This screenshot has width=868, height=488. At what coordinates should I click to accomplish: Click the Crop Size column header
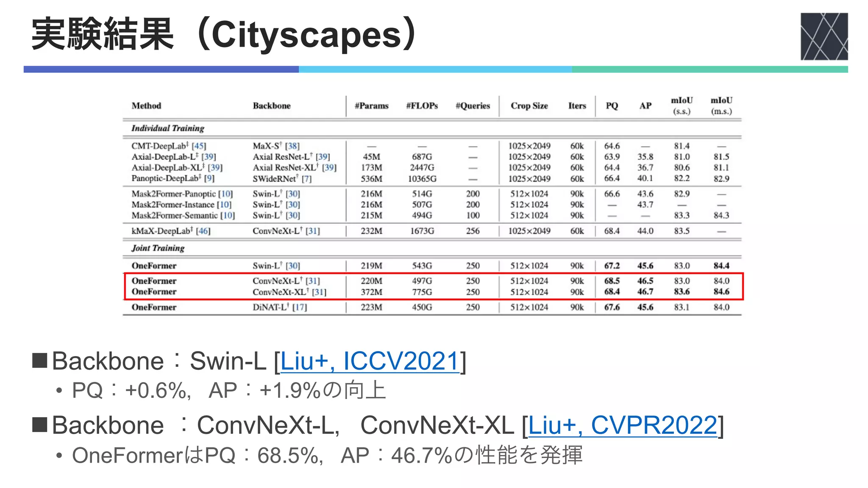529,106
